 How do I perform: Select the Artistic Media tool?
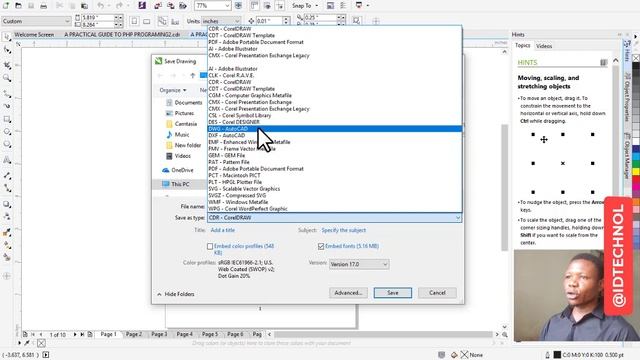pyautogui.click(x=7, y=106)
